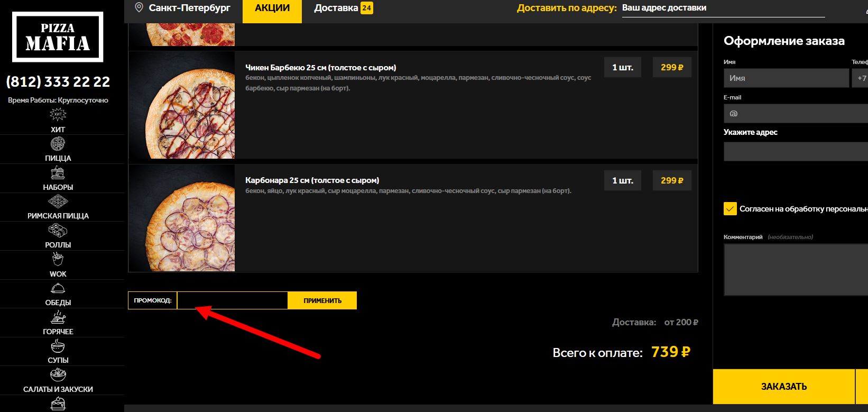Click the ХИТ star icon in sidebar
Screen dimensions: 868x412
coord(58,115)
